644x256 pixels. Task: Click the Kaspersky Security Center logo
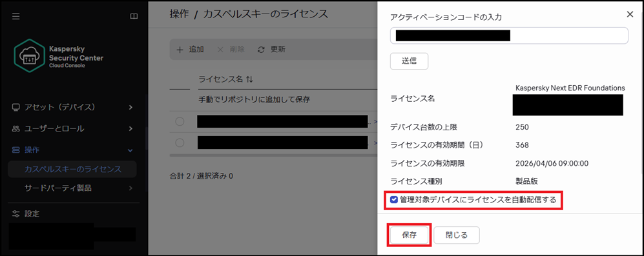30,57
